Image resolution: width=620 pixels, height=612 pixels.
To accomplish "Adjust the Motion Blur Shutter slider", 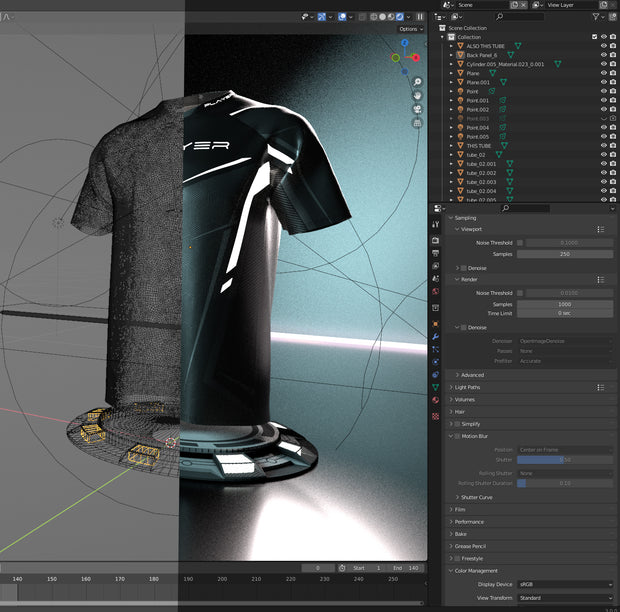I will point(565,460).
